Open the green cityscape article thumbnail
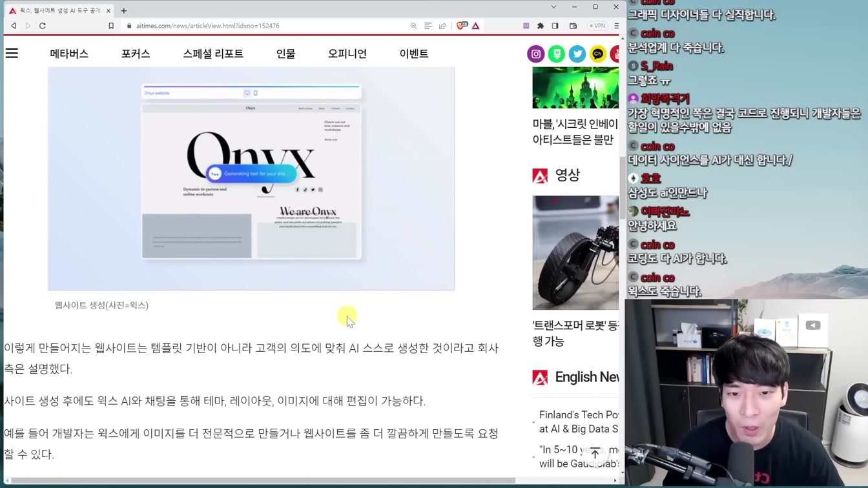The image size is (868, 488). point(575,87)
